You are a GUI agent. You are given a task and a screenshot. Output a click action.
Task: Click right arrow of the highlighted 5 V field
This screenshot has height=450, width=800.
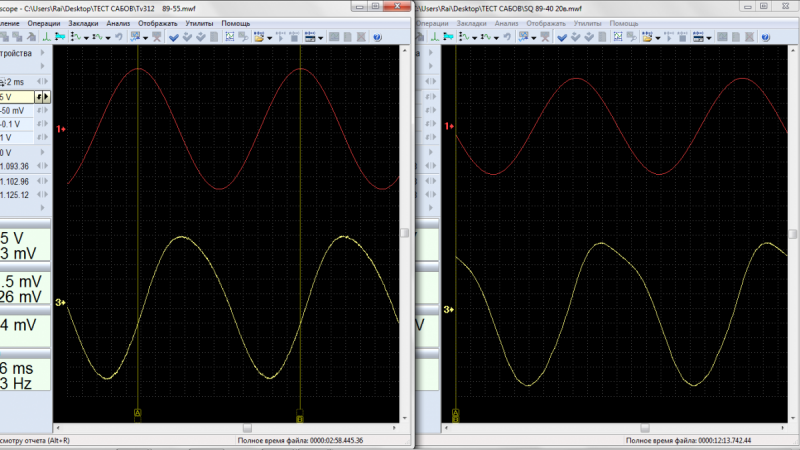click(x=47, y=96)
